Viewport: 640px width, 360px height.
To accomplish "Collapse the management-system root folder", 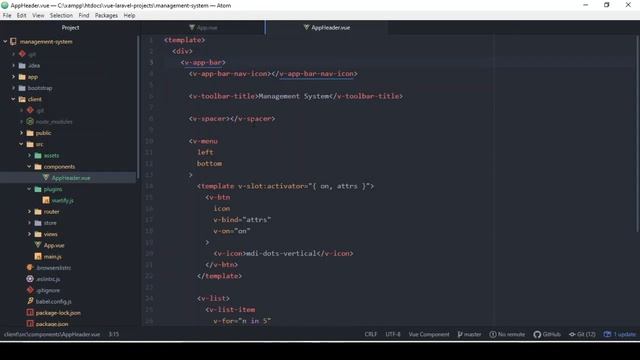I will [x=5, y=42].
